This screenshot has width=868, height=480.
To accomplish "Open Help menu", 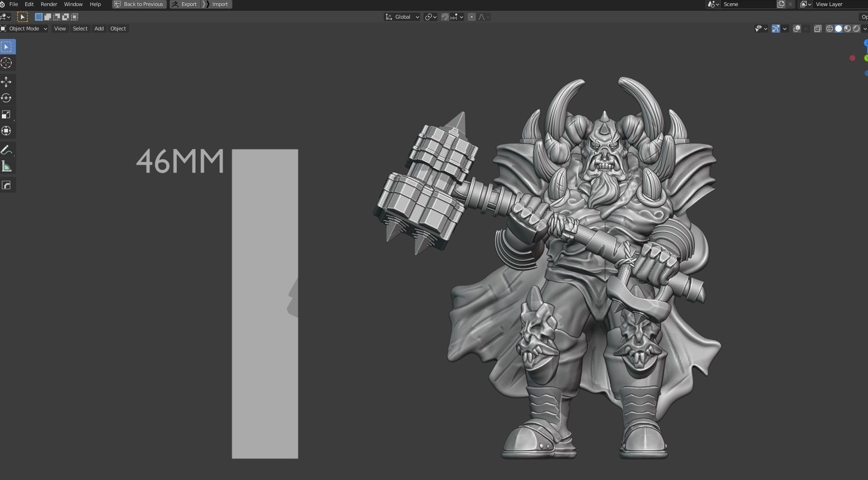I will pyautogui.click(x=95, y=4).
